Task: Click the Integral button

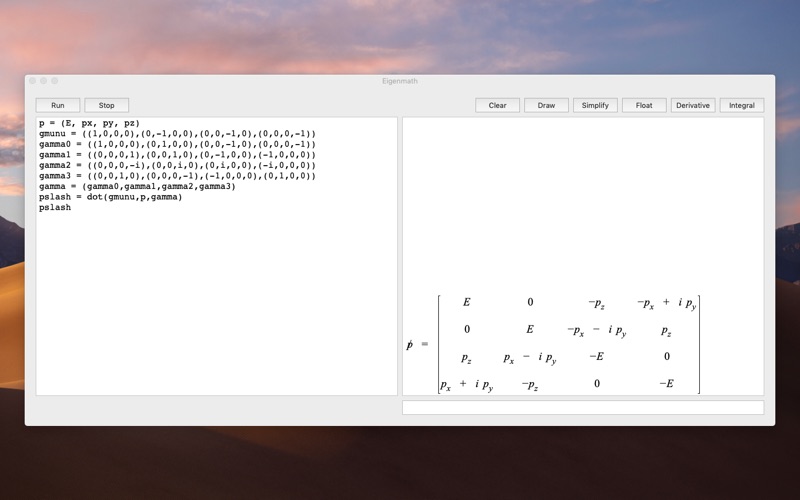Action: pos(742,105)
